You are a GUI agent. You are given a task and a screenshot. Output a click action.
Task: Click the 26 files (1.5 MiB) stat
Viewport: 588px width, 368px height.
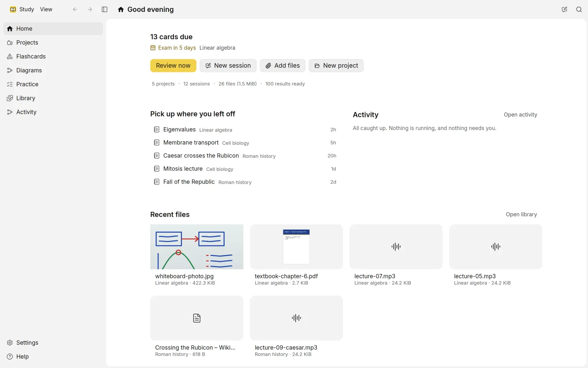point(238,84)
